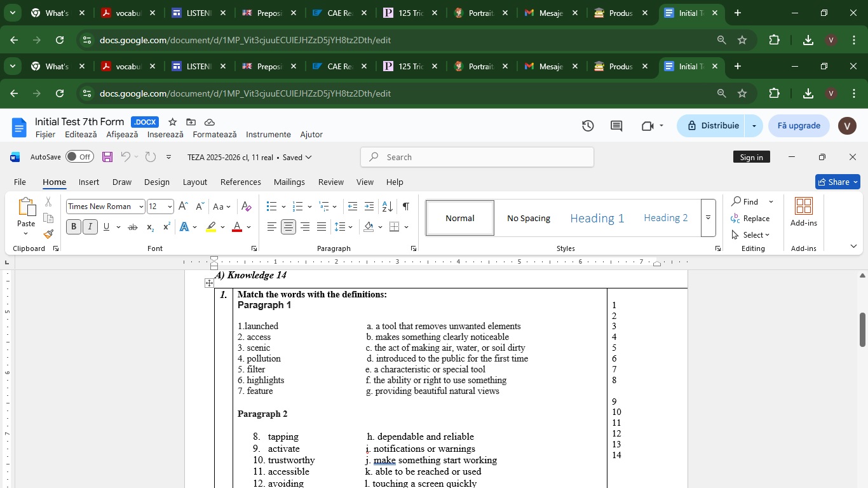Expand the font name dropdown

coord(140,207)
